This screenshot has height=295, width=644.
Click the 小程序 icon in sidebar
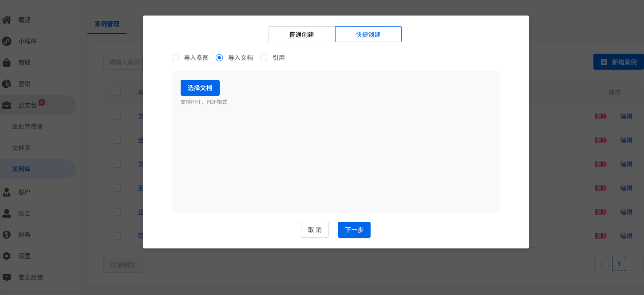coord(7,41)
